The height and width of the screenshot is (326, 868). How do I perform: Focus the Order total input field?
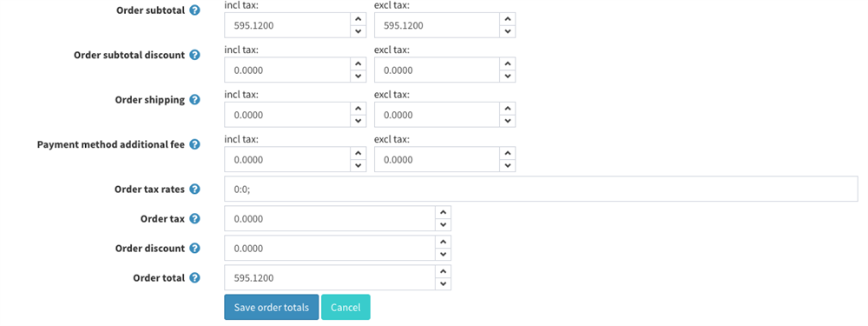(x=330, y=278)
